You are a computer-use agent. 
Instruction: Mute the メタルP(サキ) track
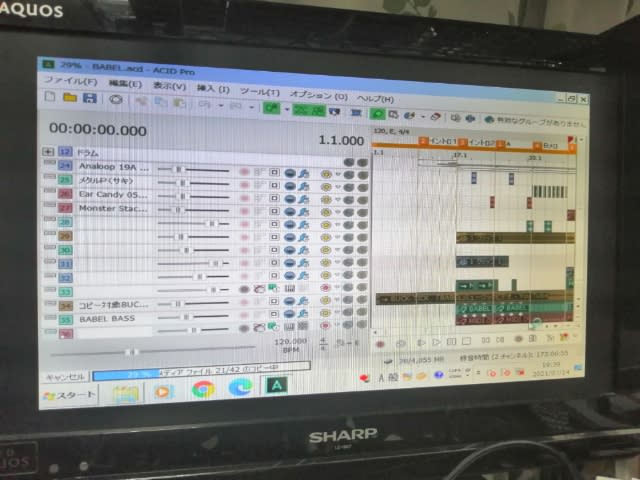point(349,188)
